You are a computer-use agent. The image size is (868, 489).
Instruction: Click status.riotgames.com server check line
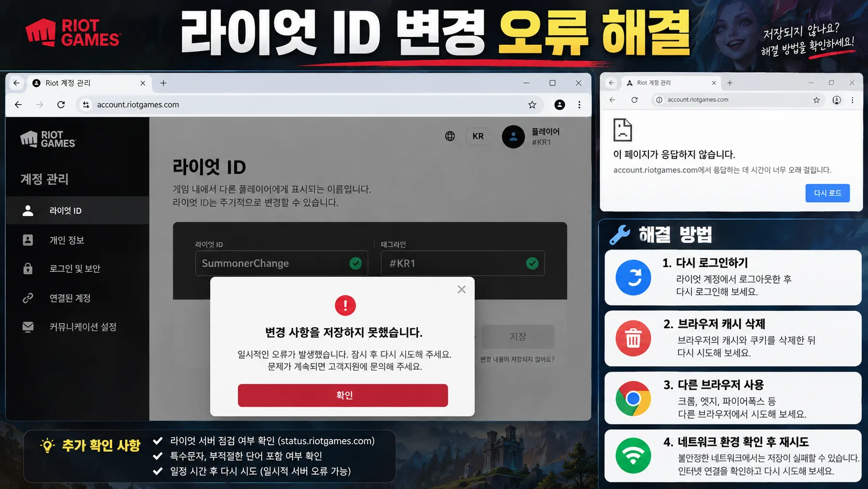point(272,441)
